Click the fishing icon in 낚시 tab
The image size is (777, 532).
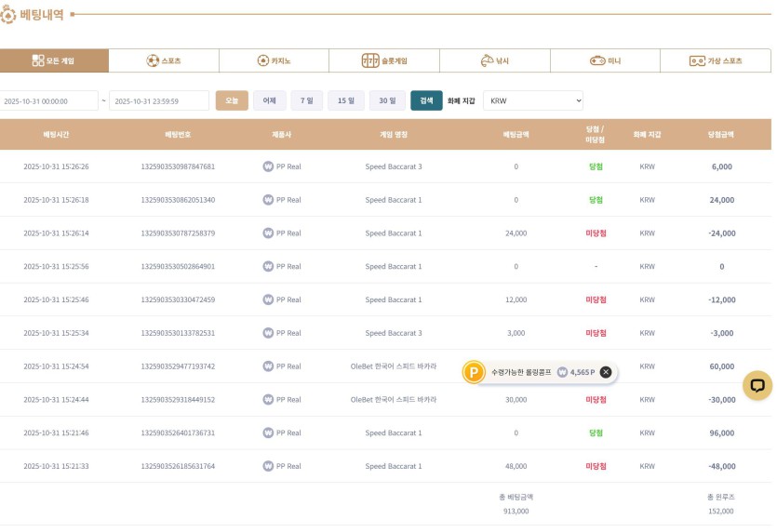[x=487, y=61]
